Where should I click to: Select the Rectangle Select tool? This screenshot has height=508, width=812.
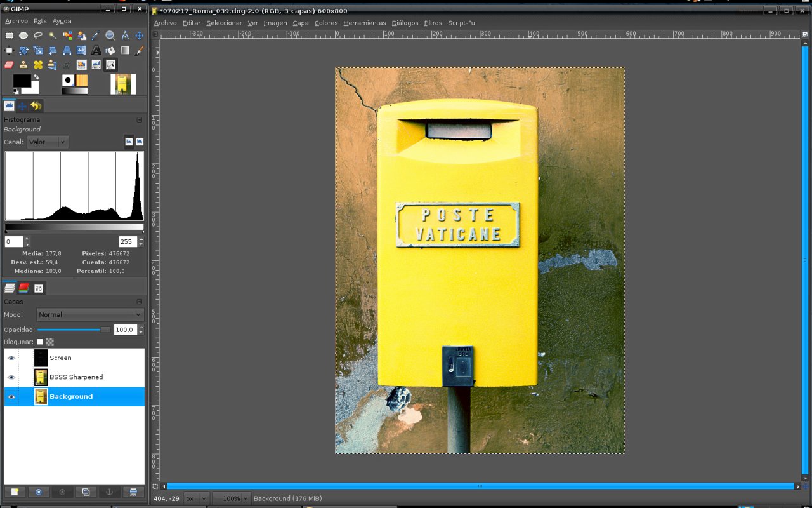point(10,36)
